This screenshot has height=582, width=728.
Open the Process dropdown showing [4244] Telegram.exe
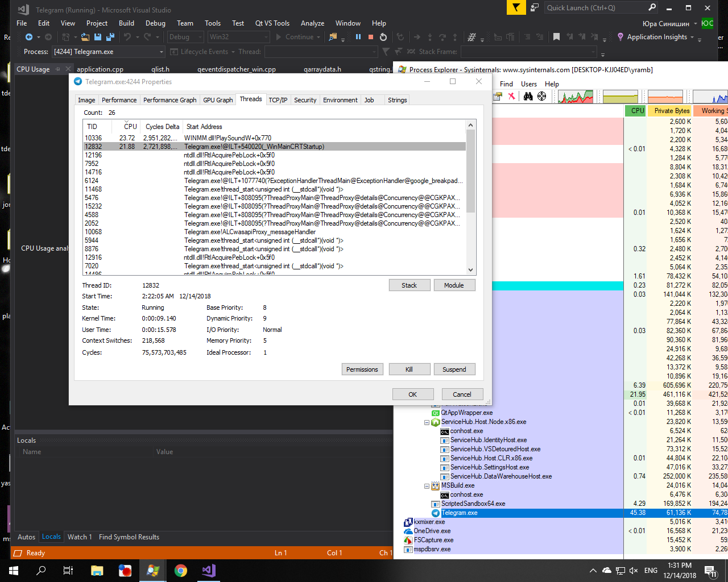pos(108,52)
